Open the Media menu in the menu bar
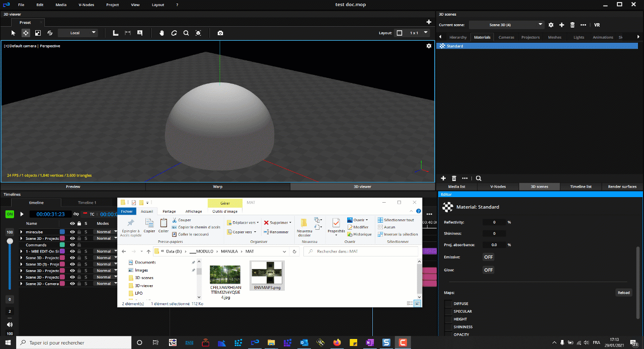This screenshot has height=349, width=644. click(61, 5)
